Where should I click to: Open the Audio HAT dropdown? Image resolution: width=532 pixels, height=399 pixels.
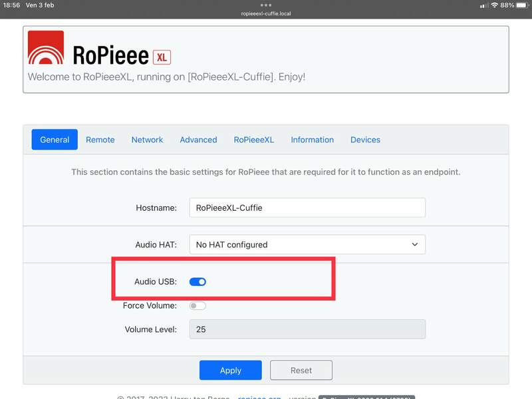(x=307, y=245)
